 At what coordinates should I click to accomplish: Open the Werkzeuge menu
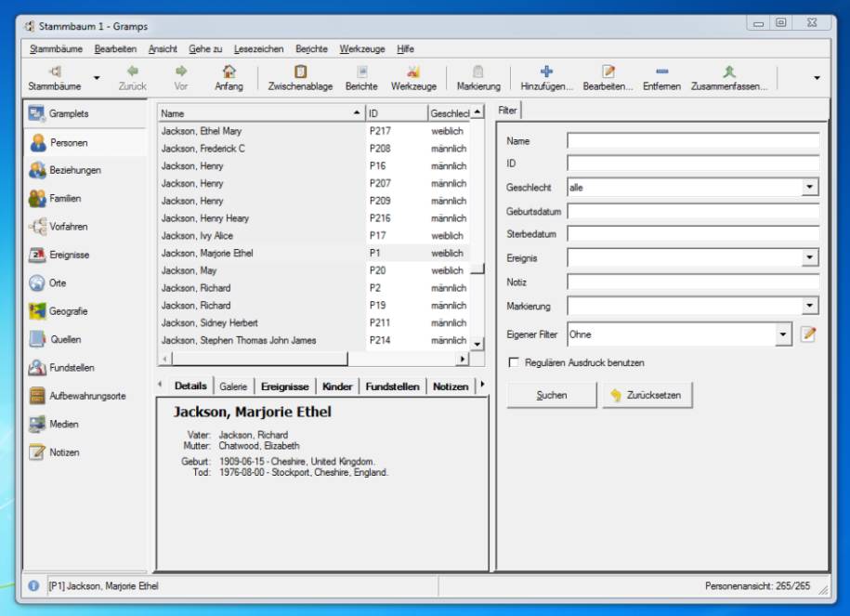361,49
